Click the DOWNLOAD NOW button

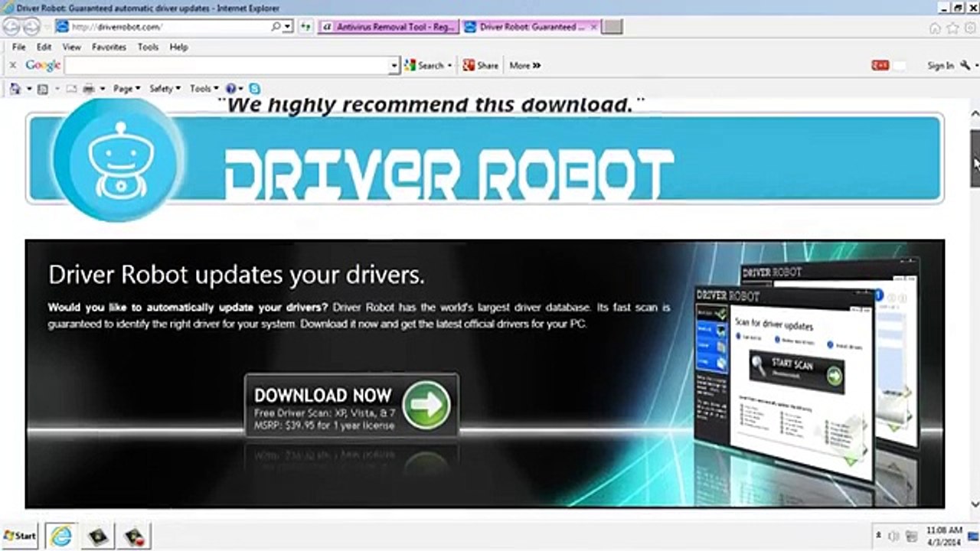point(351,405)
